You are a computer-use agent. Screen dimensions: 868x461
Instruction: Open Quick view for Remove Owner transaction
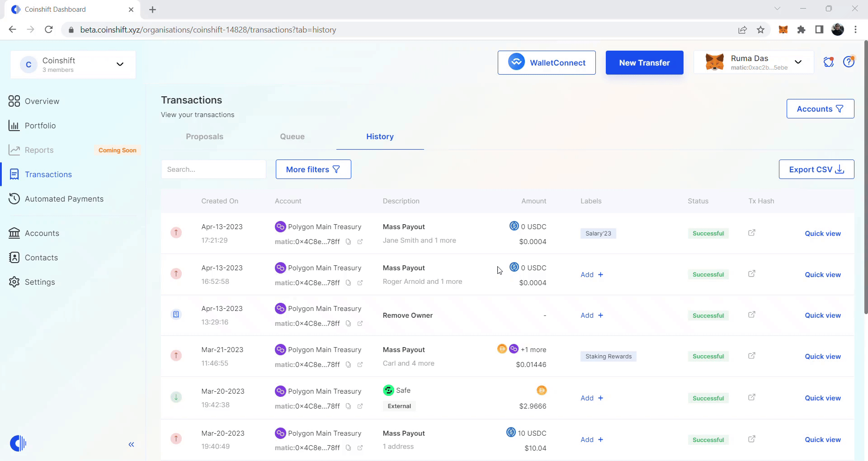tap(822, 315)
